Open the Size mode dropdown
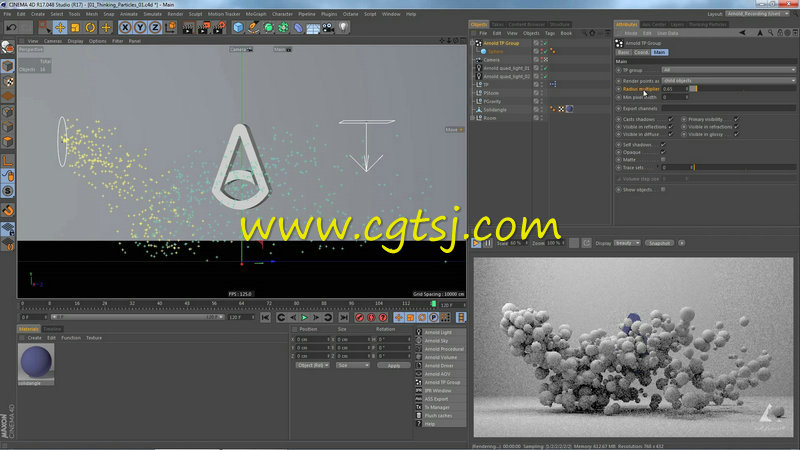 coord(353,365)
